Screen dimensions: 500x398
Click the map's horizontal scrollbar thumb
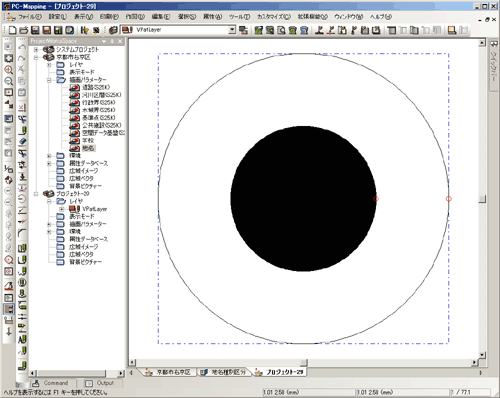pyautogui.click(x=304, y=362)
